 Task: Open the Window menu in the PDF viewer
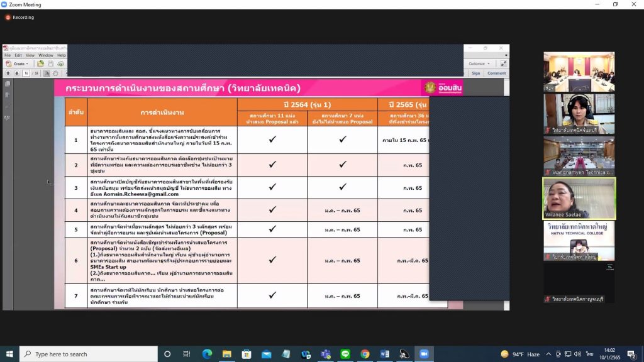[45, 55]
